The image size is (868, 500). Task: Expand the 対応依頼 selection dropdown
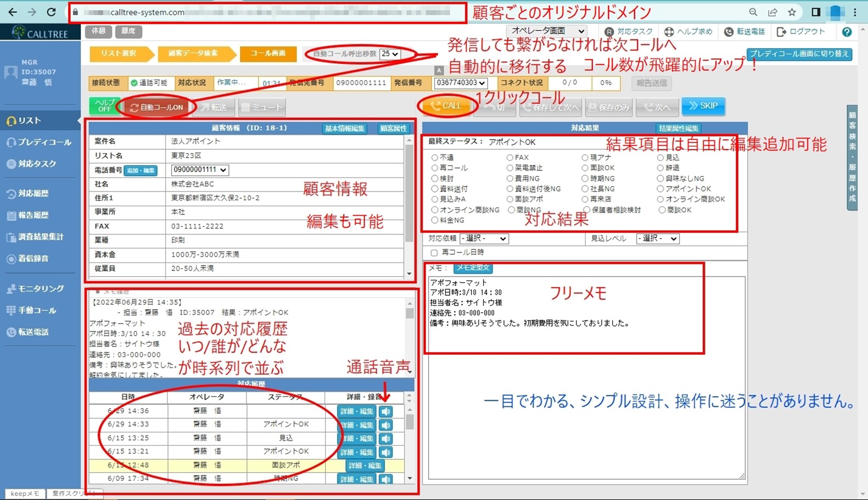point(484,239)
